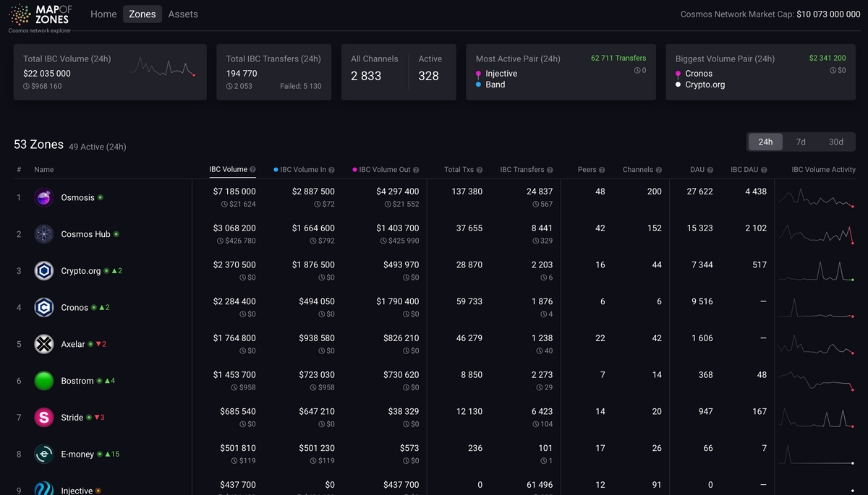The width and height of the screenshot is (868, 495).
Task: Open the Bostrom zone name link
Action: click(x=77, y=381)
